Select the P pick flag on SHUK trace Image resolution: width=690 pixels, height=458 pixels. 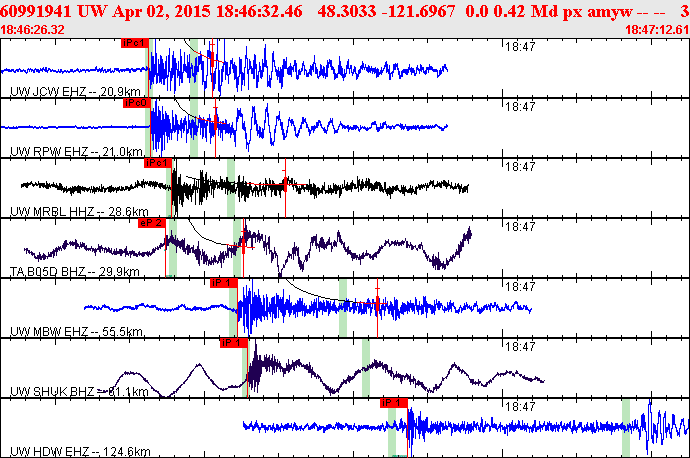[232, 343]
